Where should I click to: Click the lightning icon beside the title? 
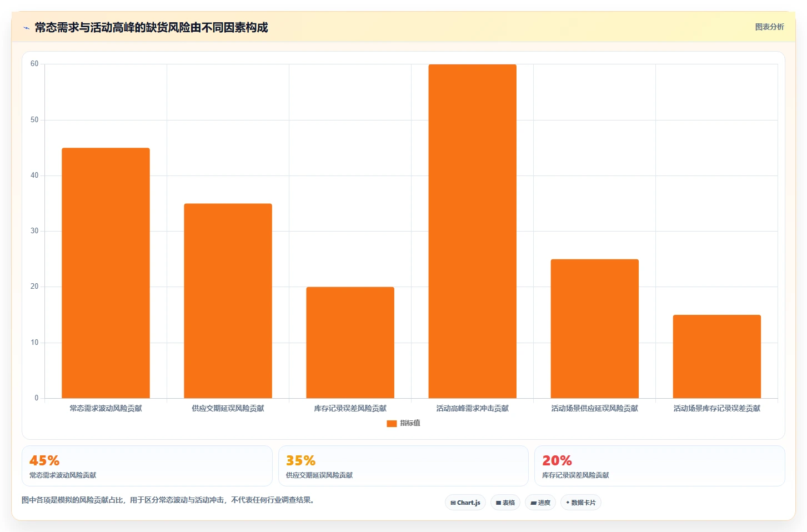coord(26,28)
